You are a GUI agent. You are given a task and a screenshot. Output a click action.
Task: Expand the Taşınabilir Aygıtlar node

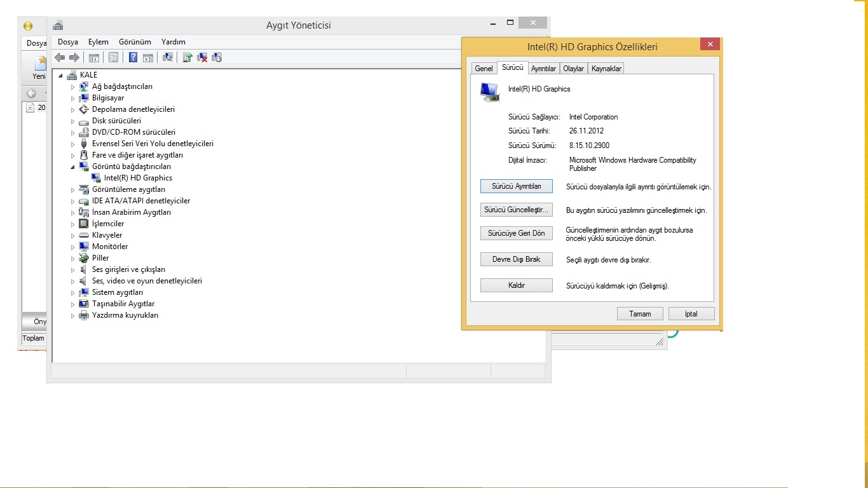point(72,304)
